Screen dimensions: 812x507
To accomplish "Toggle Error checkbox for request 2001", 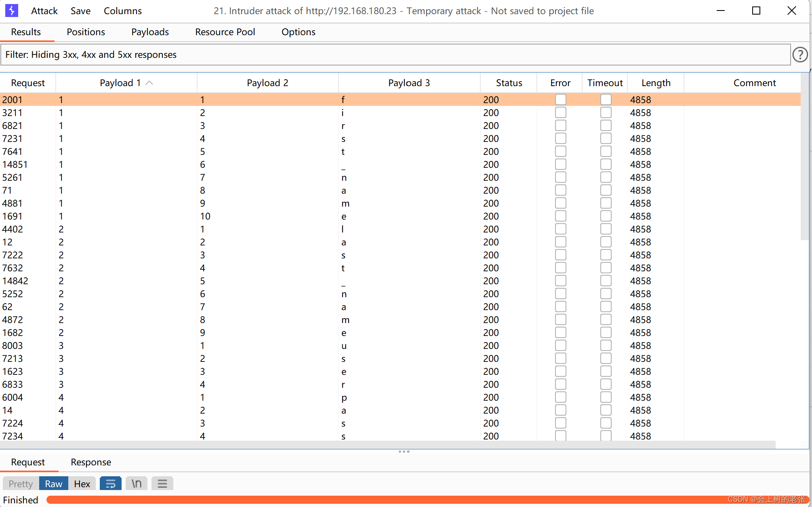I will [560, 99].
